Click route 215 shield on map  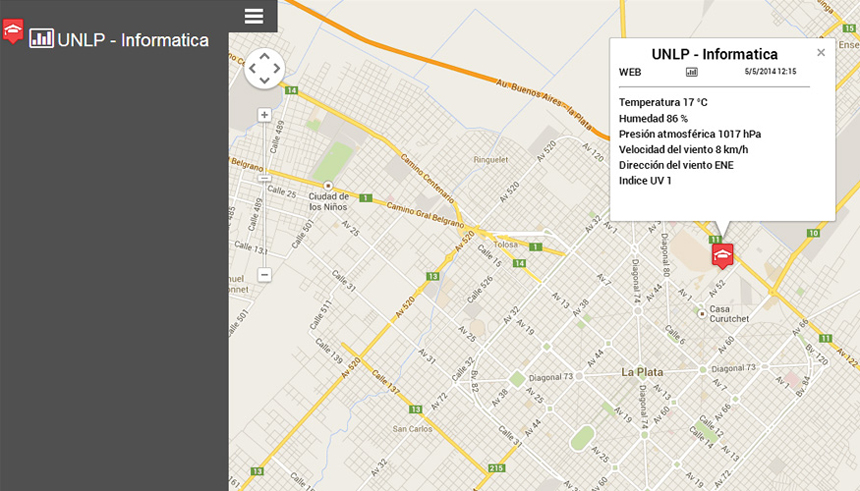(496, 468)
